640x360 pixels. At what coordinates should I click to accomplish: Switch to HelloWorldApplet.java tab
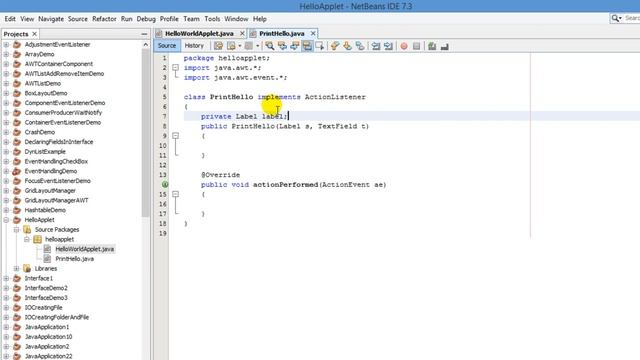click(x=199, y=33)
